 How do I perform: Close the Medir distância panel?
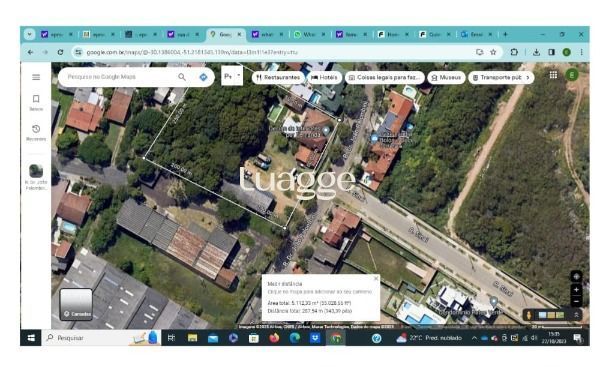(376, 279)
